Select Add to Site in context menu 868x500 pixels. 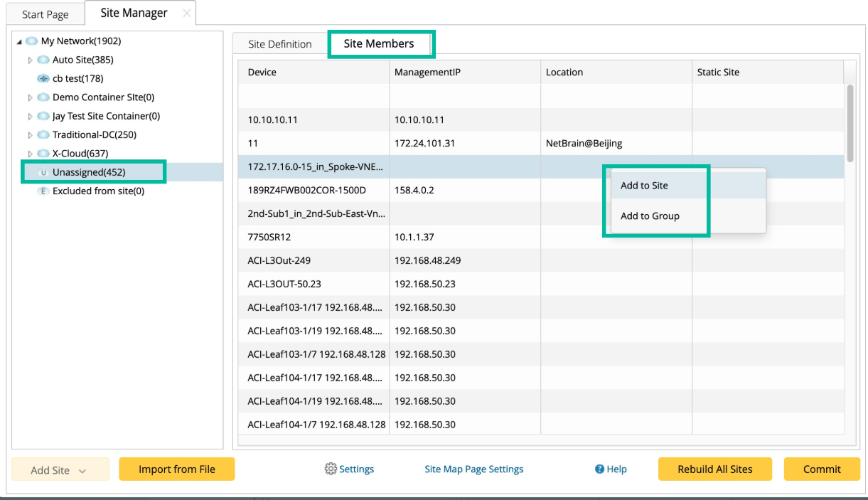644,186
